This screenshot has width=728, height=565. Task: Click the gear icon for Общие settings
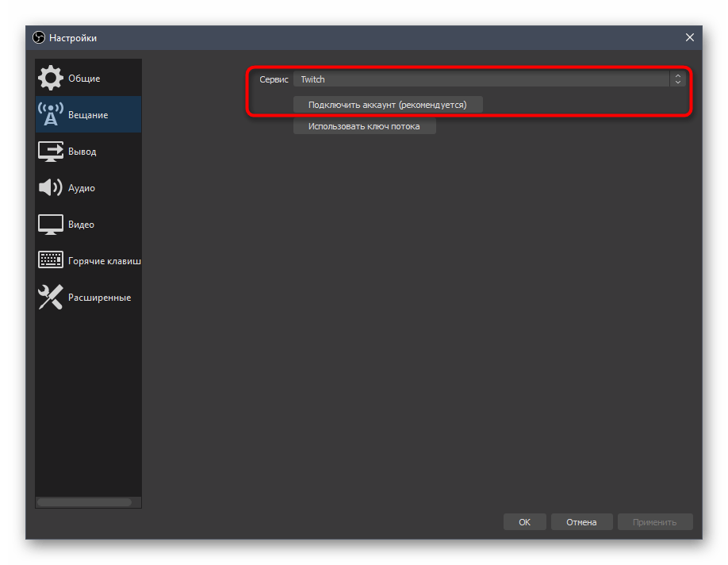click(x=51, y=79)
